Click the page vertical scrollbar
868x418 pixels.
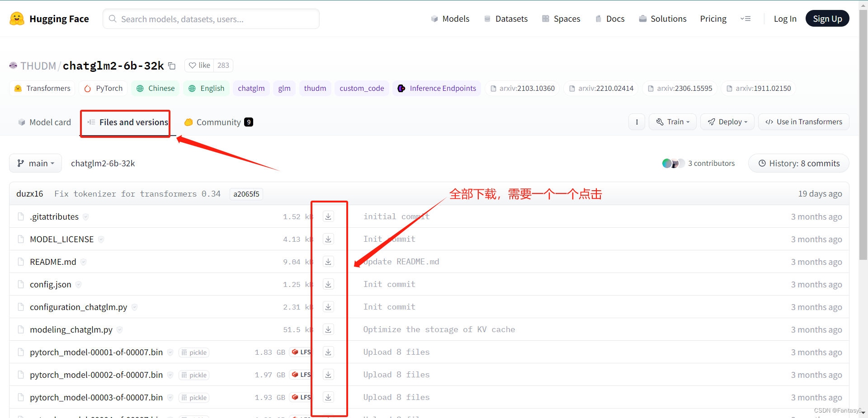tap(863, 136)
